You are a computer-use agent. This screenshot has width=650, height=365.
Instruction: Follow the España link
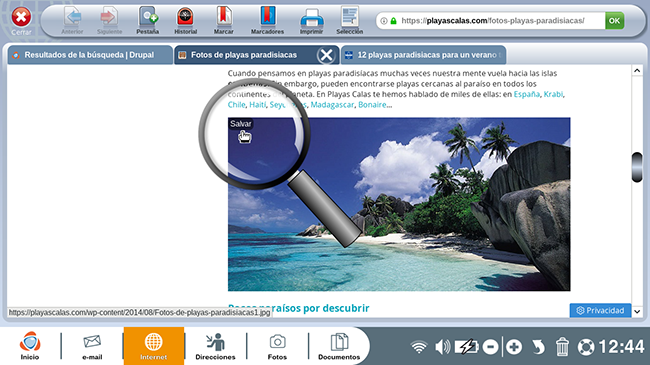click(x=526, y=94)
